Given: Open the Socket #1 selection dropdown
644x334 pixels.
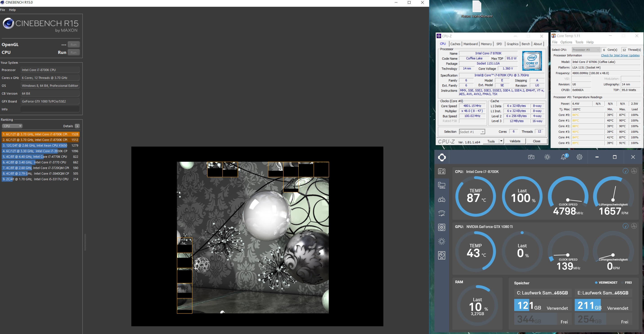Looking at the screenshot, I should pyautogui.click(x=472, y=132).
